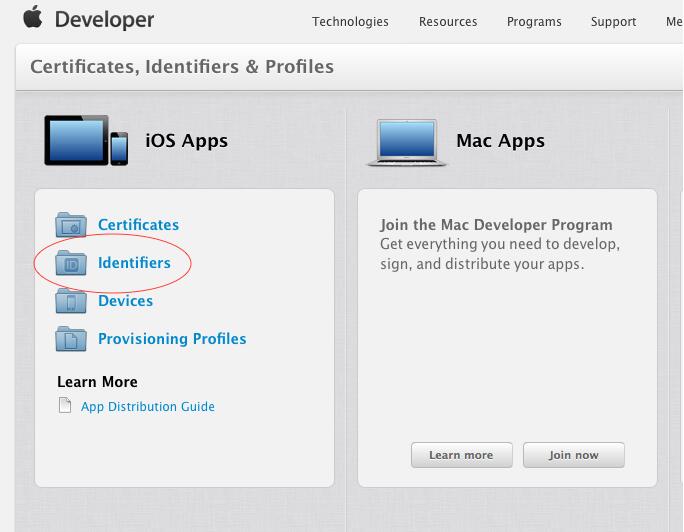This screenshot has width=684, height=532.
Task: Click the MacBook Mac Apps icon
Action: coord(406,142)
